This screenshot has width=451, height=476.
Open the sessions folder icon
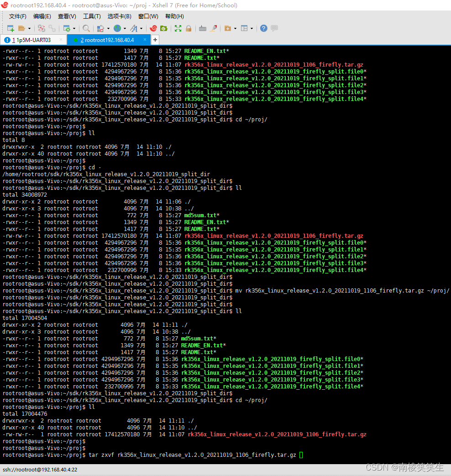click(21, 29)
